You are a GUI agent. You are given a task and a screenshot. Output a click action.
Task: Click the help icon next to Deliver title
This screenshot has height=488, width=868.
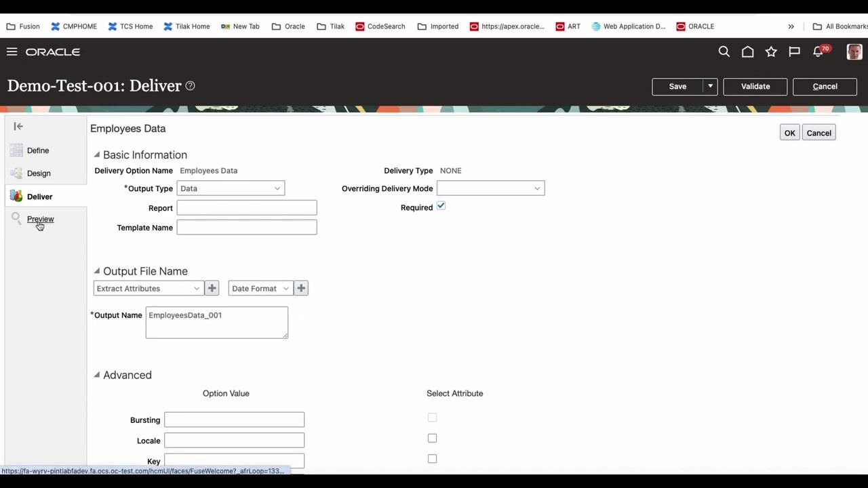(x=191, y=86)
